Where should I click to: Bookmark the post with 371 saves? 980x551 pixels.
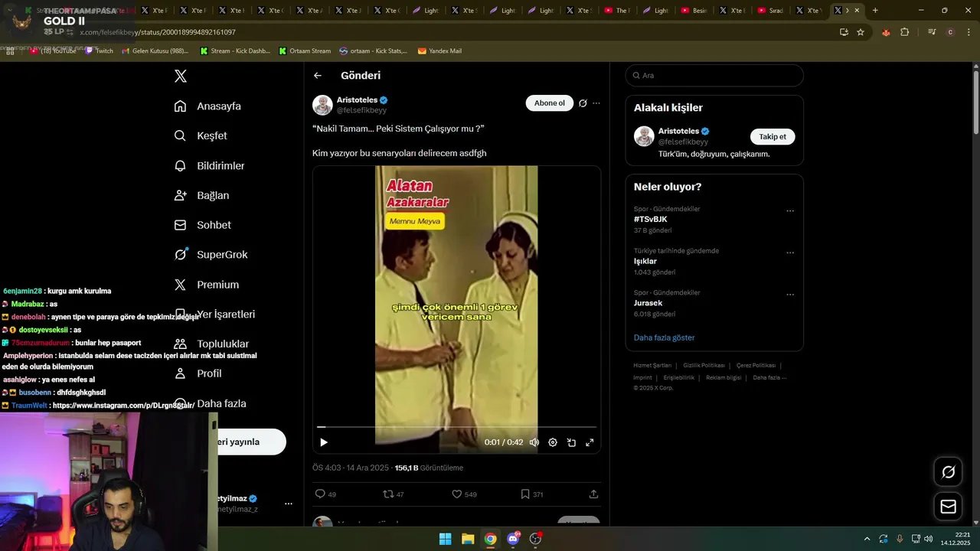(532, 494)
